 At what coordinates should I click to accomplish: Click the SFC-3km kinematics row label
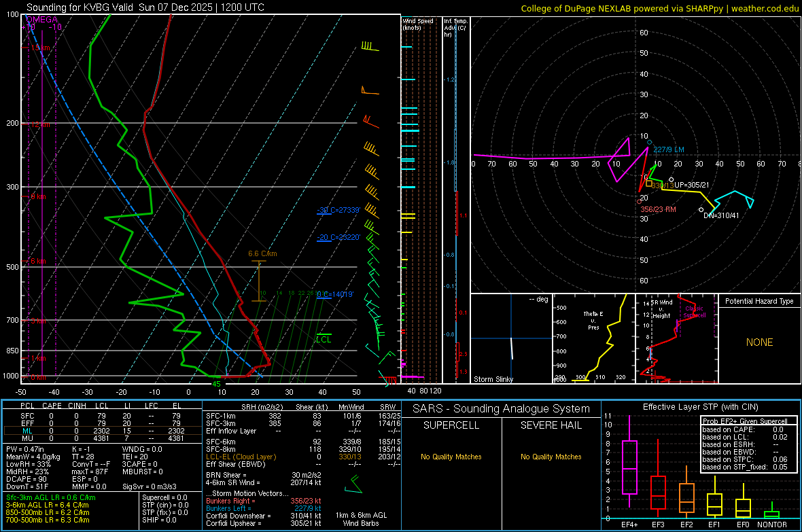coord(220,423)
